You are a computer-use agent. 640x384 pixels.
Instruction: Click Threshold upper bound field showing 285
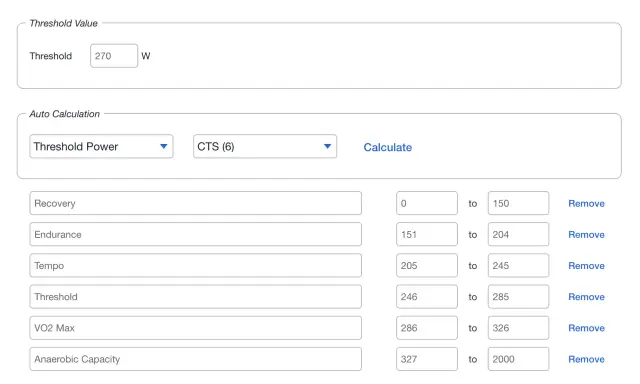tap(518, 297)
